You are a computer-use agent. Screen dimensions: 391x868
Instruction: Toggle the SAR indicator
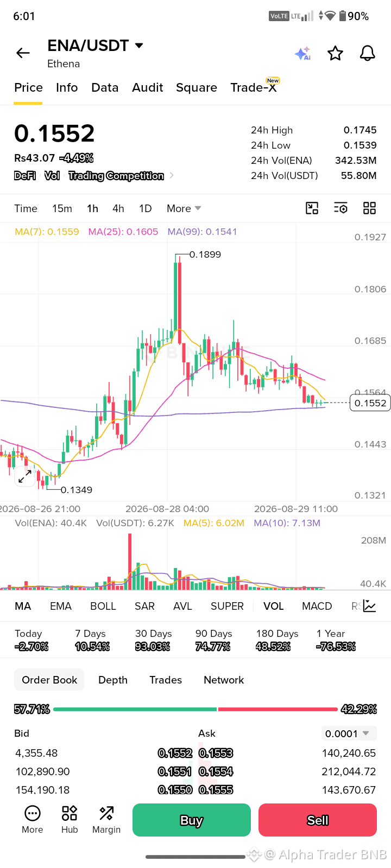[x=144, y=606]
